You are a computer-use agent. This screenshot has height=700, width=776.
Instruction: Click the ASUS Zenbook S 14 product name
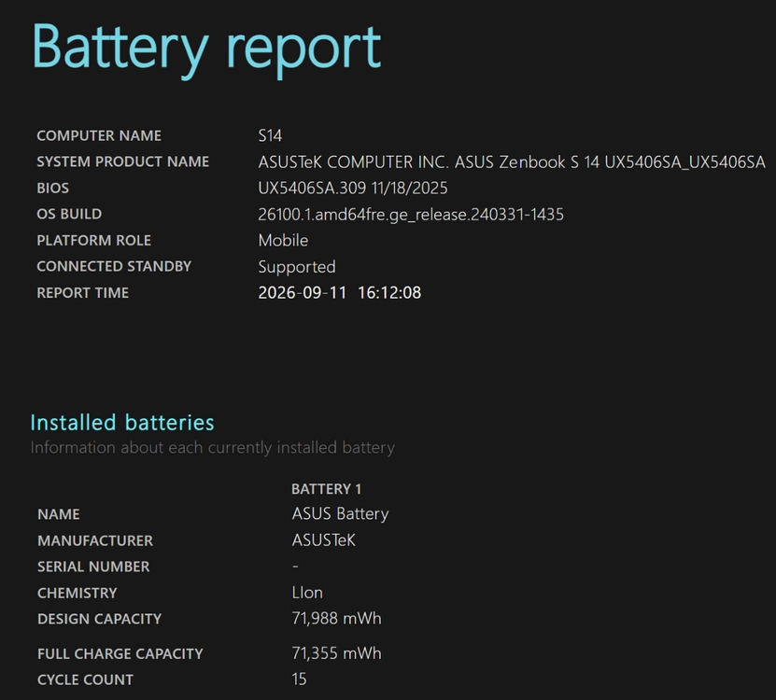click(512, 161)
